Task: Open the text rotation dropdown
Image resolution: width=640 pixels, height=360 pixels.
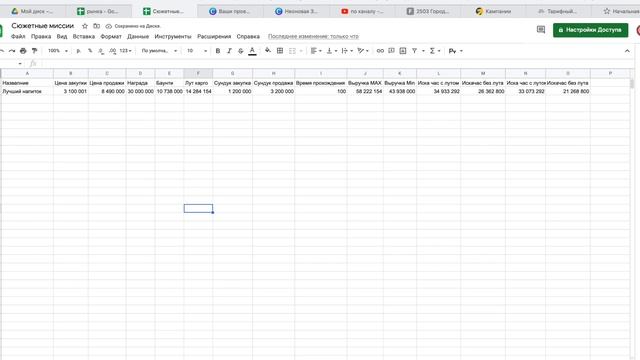Action: click(x=363, y=51)
